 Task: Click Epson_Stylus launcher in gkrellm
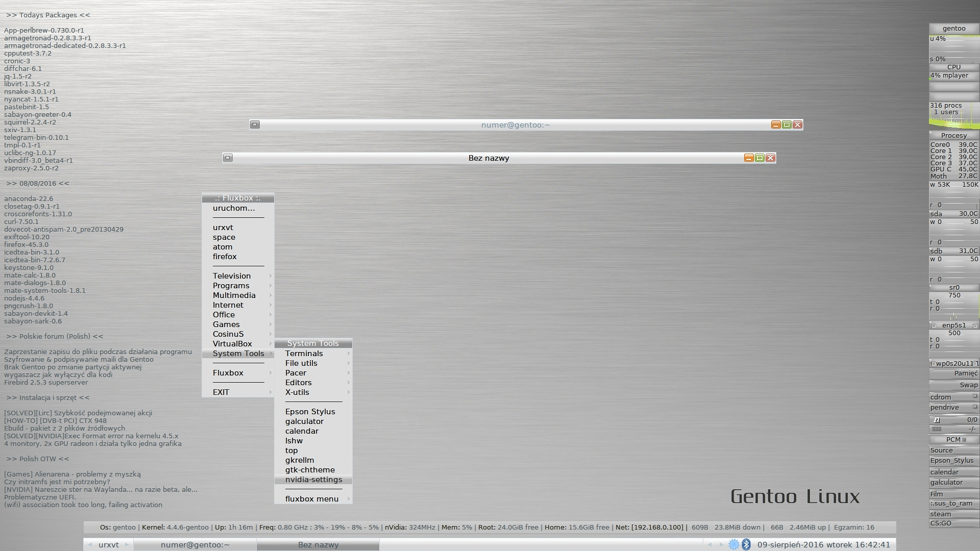pos(954,460)
